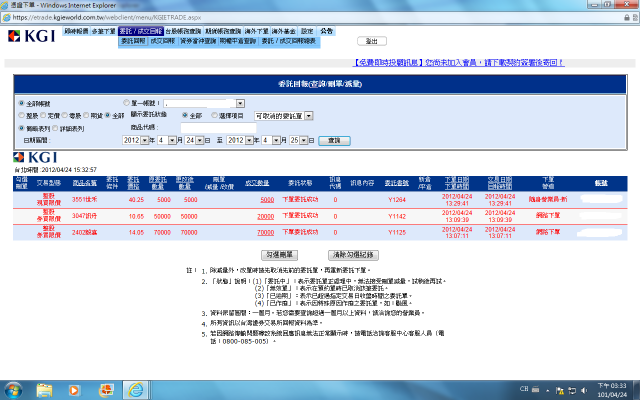Click the 查詢 query button
The image size is (640, 400).
334,141
